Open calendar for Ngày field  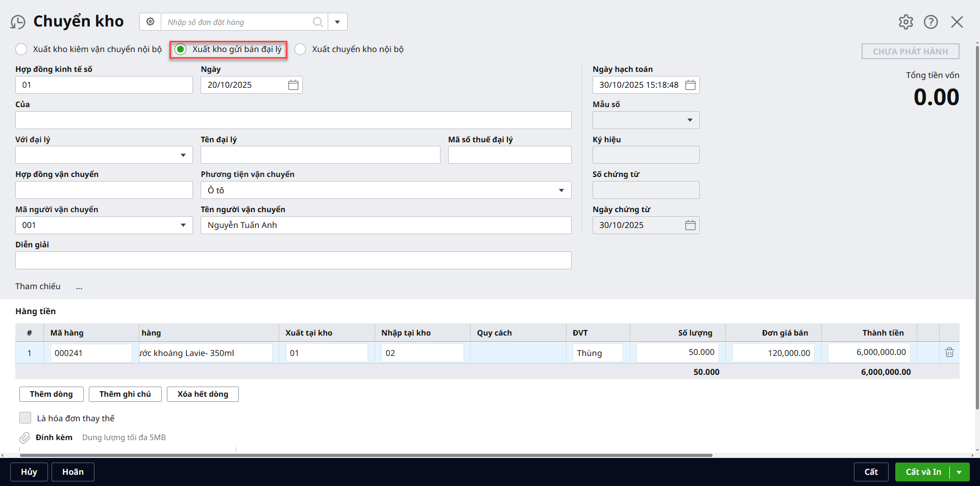click(293, 85)
